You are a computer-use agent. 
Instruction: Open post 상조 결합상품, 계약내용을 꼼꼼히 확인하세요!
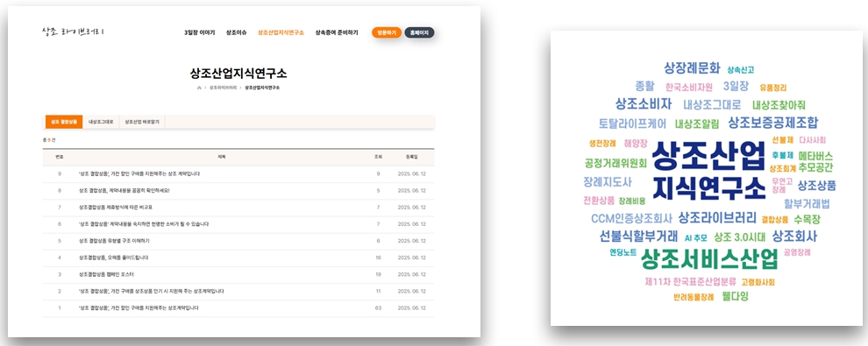click(124, 191)
